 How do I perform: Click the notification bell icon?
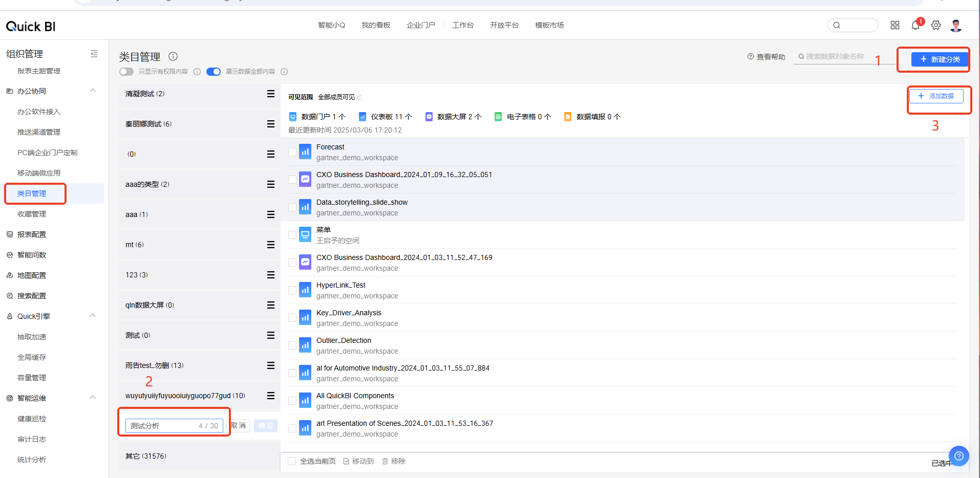point(915,26)
